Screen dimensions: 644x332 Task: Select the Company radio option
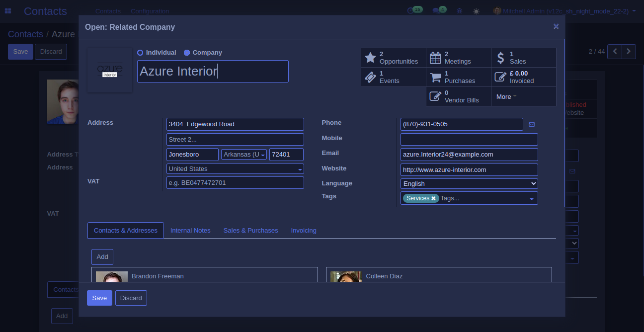click(187, 53)
